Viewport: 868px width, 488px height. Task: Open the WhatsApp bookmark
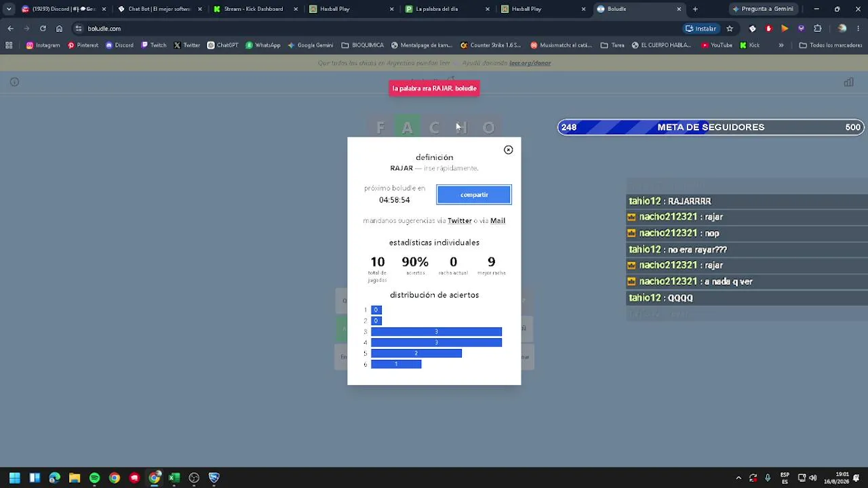coord(262,45)
